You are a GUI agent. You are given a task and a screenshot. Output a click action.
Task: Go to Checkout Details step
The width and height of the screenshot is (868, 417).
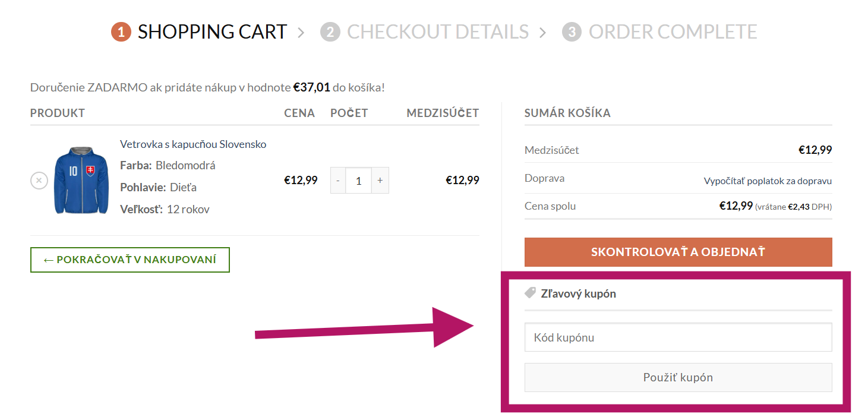[x=438, y=31]
